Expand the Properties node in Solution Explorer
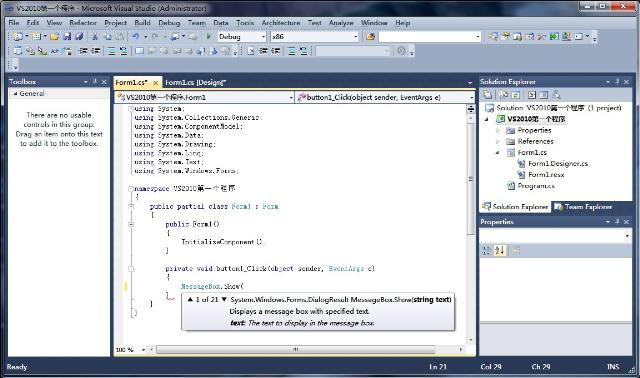The height and width of the screenshot is (378, 640). click(x=498, y=130)
